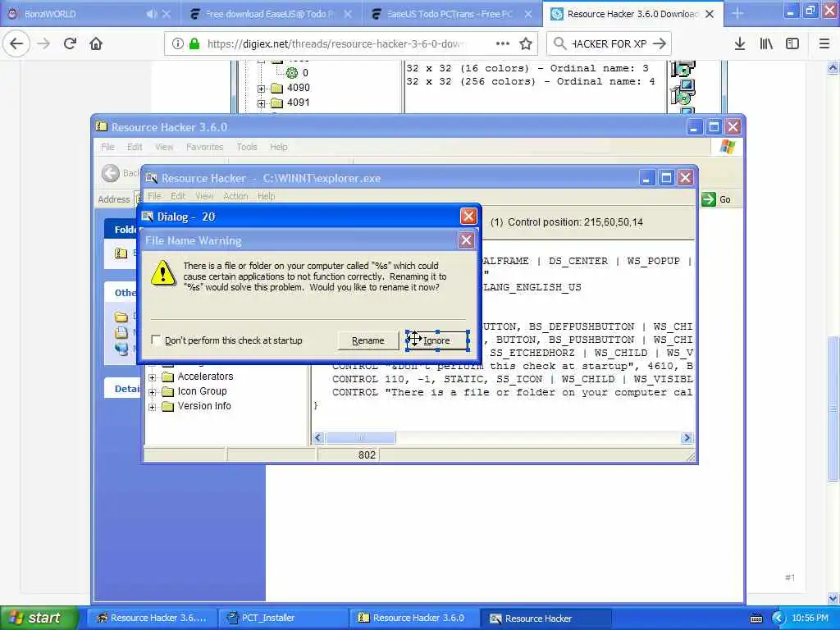The image size is (840, 630).
Task: Close the Dialog - 20 window
Action: 468,216
